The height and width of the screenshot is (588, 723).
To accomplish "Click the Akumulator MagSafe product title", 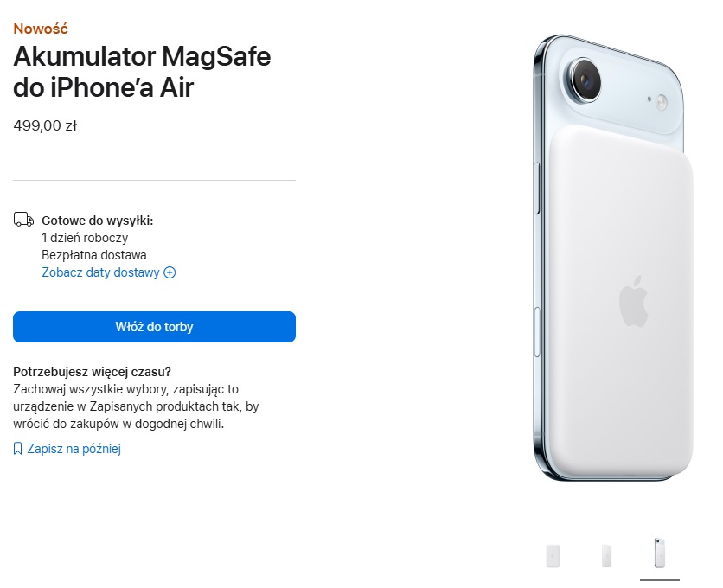I will (142, 72).
